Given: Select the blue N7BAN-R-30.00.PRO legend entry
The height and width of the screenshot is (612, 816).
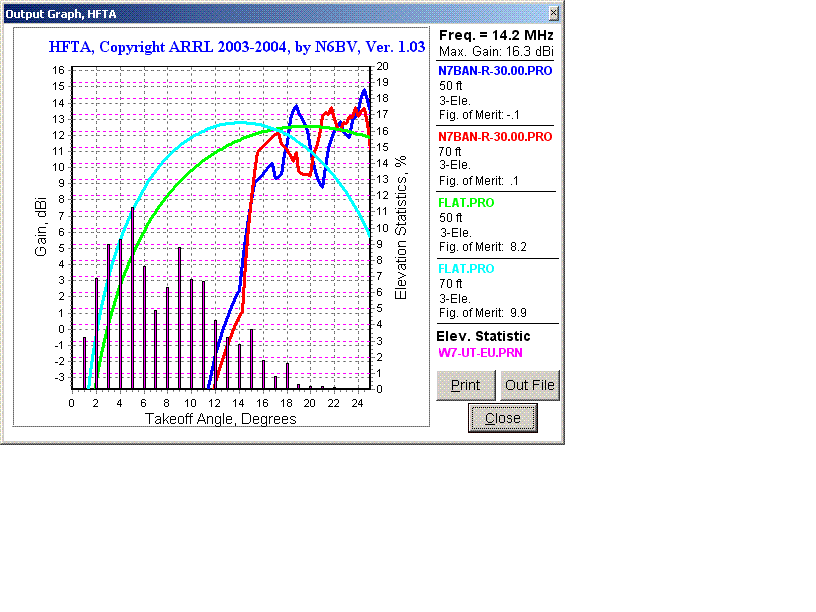Looking at the screenshot, I should click(495, 71).
